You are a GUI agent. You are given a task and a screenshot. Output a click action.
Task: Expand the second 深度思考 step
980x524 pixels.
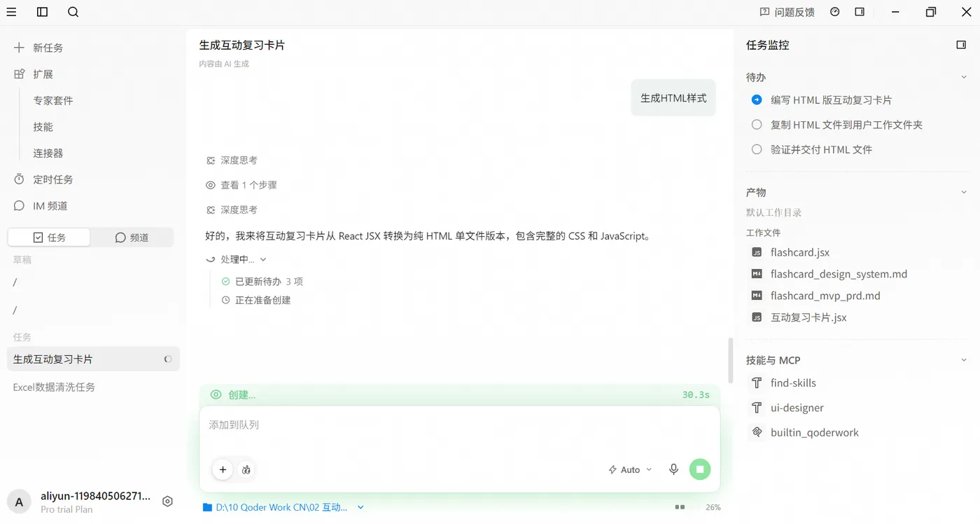(232, 209)
